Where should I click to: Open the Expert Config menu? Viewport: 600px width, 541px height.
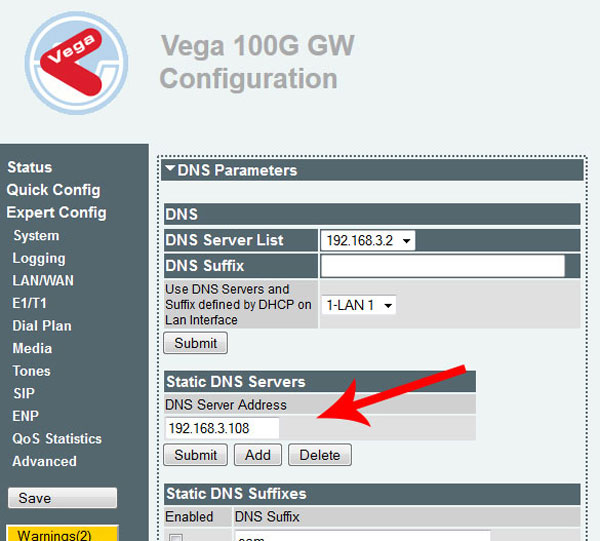56,213
